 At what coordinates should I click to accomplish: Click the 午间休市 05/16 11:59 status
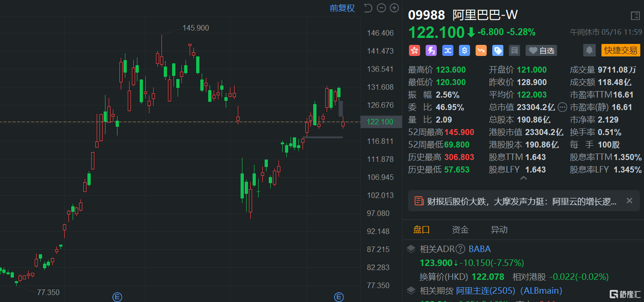(x=606, y=32)
